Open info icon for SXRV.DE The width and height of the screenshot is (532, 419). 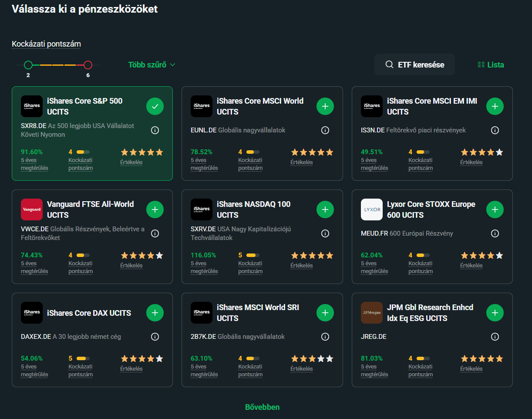click(325, 233)
